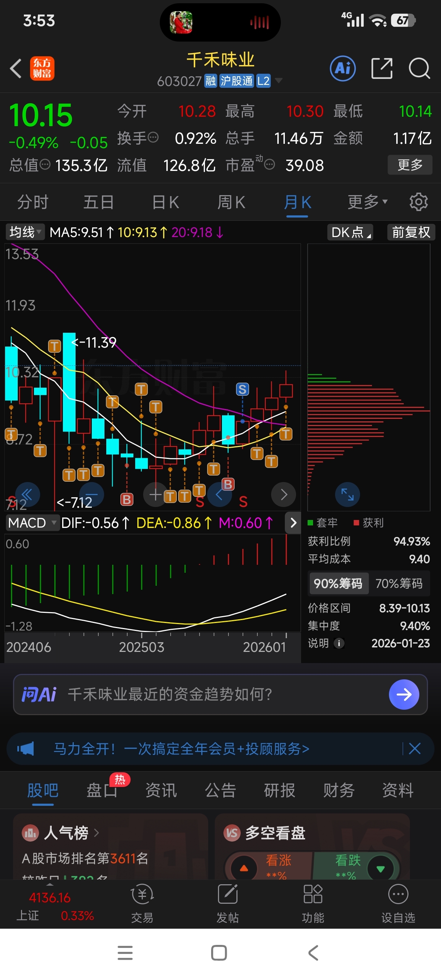The width and height of the screenshot is (441, 980).
Task: Tap the 沪股通 badge
Action: pos(236,81)
